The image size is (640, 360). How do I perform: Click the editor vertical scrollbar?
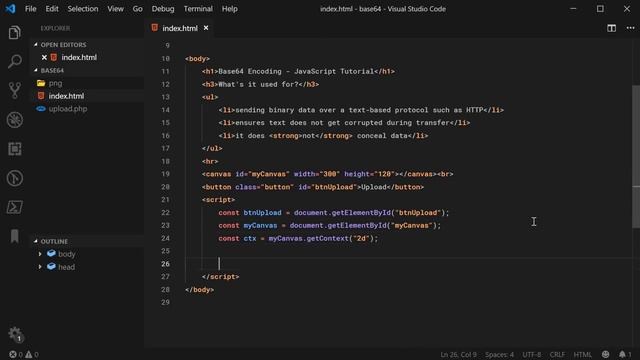click(x=636, y=156)
